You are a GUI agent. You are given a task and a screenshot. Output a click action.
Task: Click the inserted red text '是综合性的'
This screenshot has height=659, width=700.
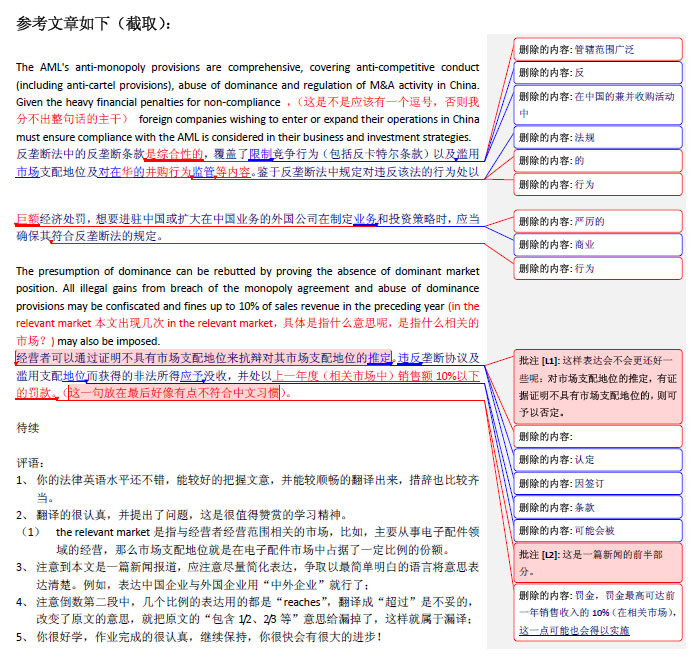[x=175, y=154]
